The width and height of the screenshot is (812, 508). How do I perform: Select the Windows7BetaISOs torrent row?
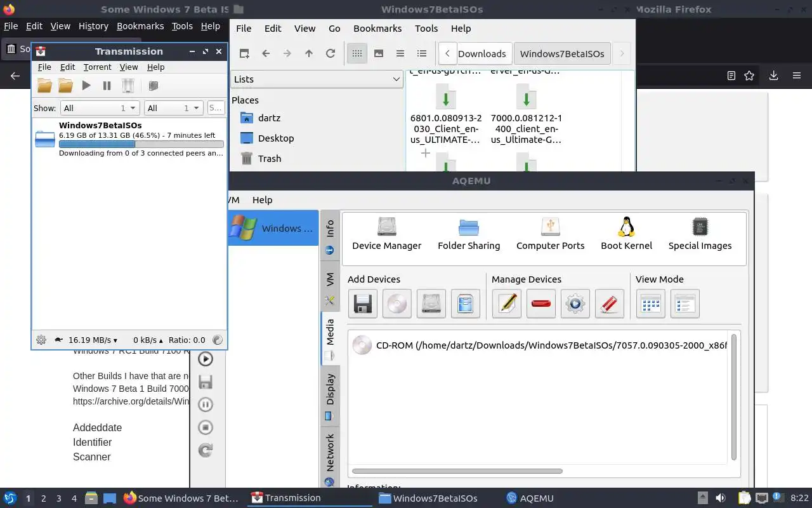[x=129, y=139]
